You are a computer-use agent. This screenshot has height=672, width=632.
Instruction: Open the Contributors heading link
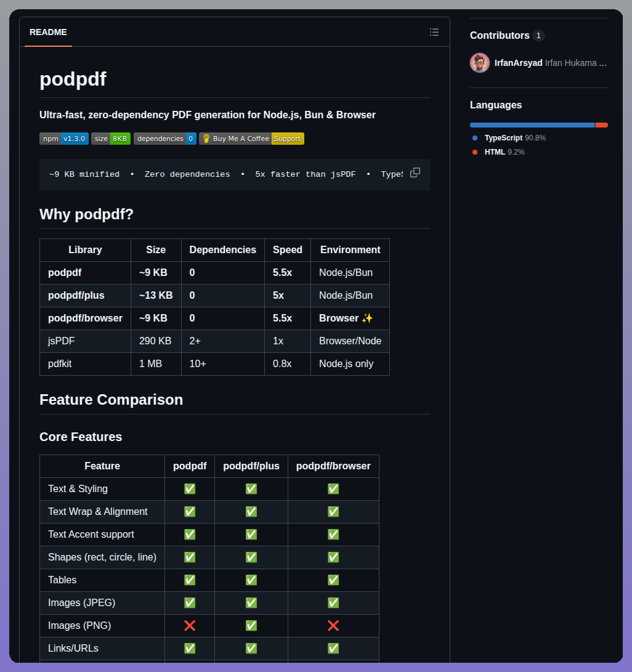500,36
